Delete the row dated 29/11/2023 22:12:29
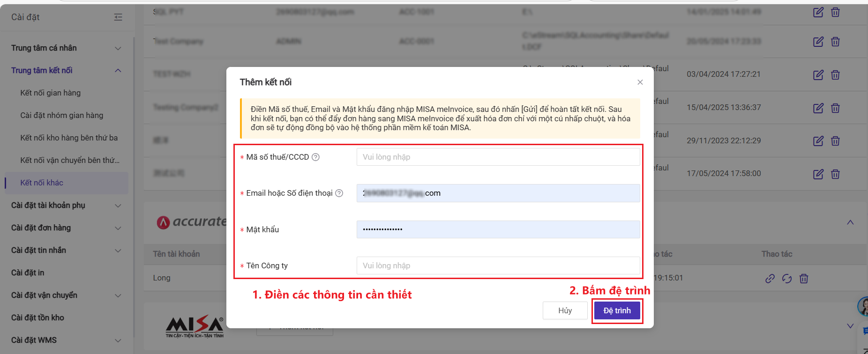The height and width of the screenshot is (354, 868). 835,141
